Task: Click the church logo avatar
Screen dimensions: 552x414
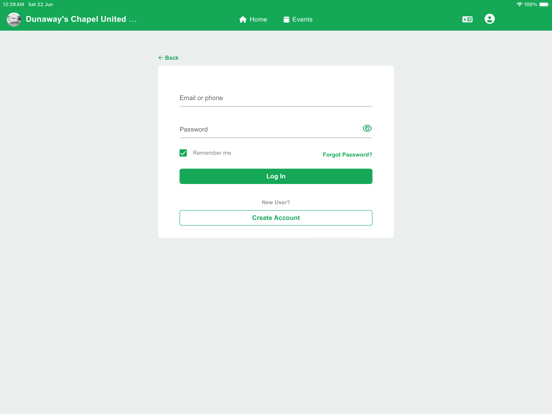Action: click(14, 19)
